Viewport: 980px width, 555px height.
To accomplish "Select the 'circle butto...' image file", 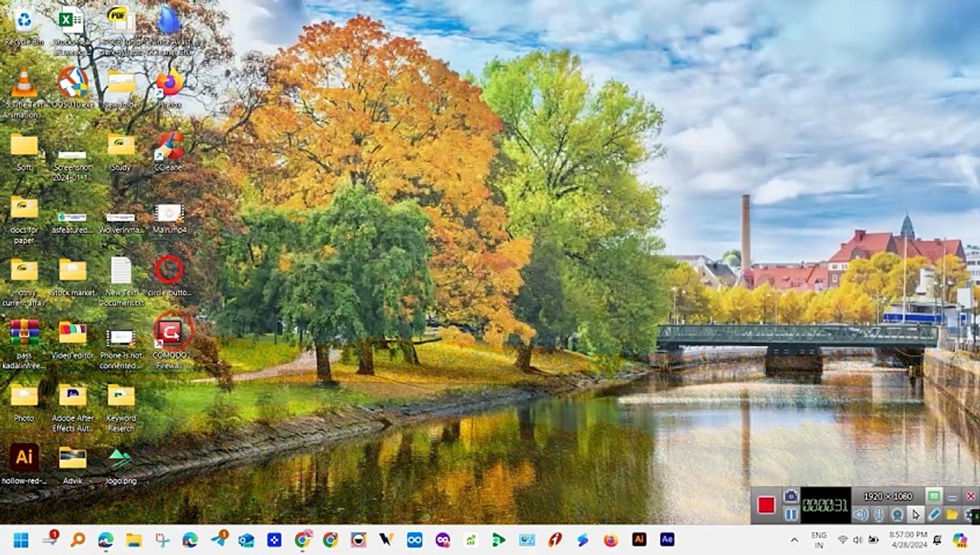I will [x=169, y=276].
